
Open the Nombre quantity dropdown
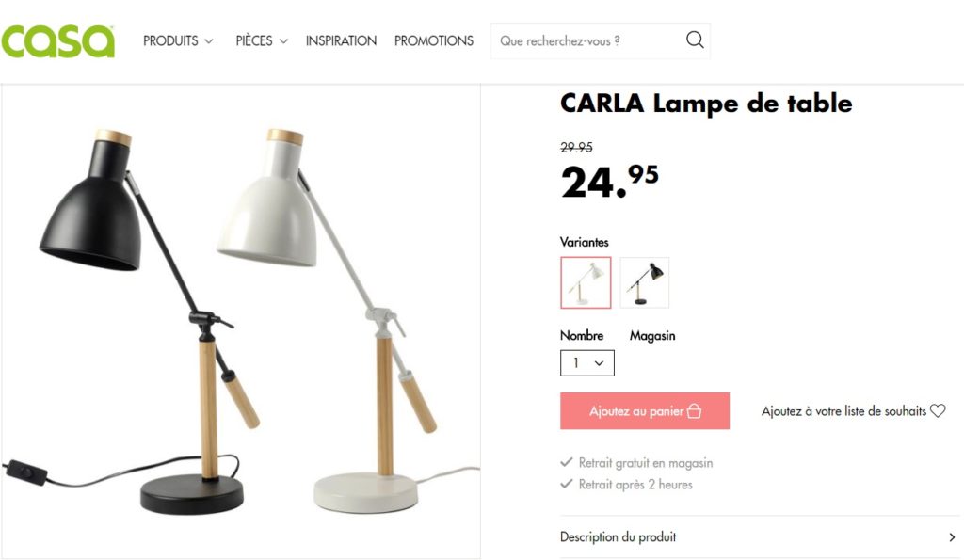click(587, 363)
